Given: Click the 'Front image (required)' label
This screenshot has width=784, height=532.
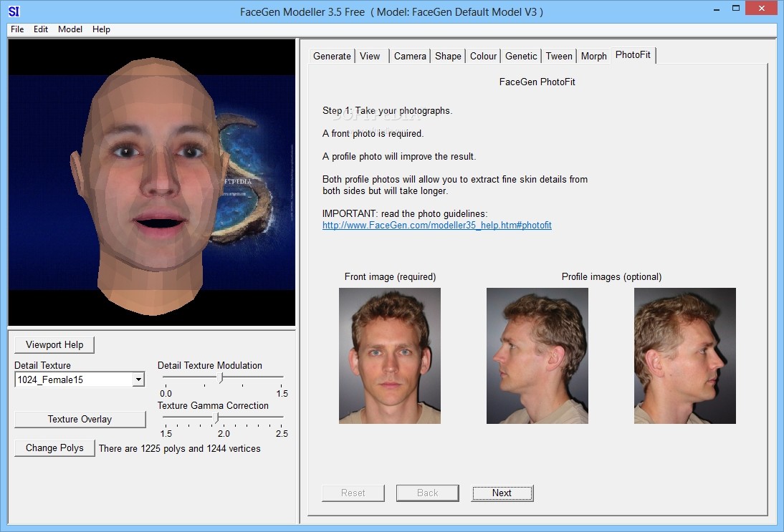Looking at the screenshot, I should click(x=390, y=276).
